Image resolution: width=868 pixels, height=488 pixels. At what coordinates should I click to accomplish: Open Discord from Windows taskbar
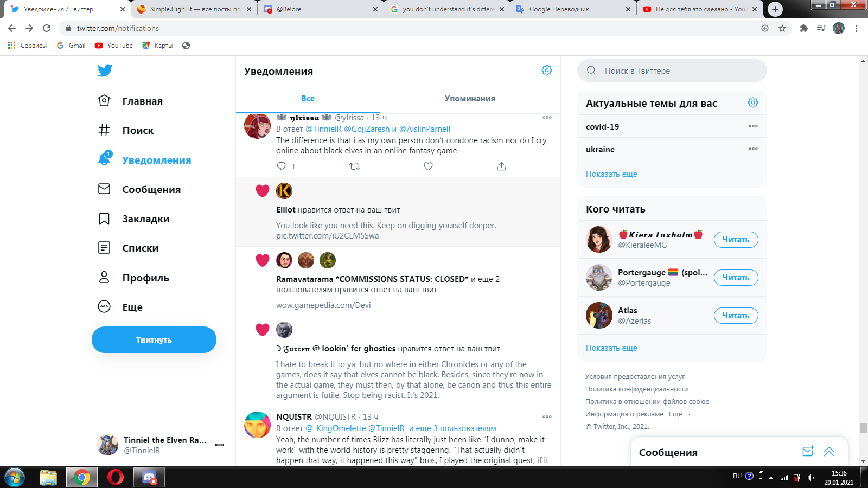pos(149,478)
